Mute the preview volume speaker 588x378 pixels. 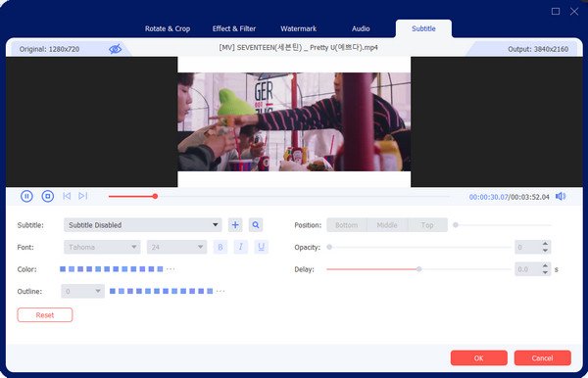(x=561, y=196)
